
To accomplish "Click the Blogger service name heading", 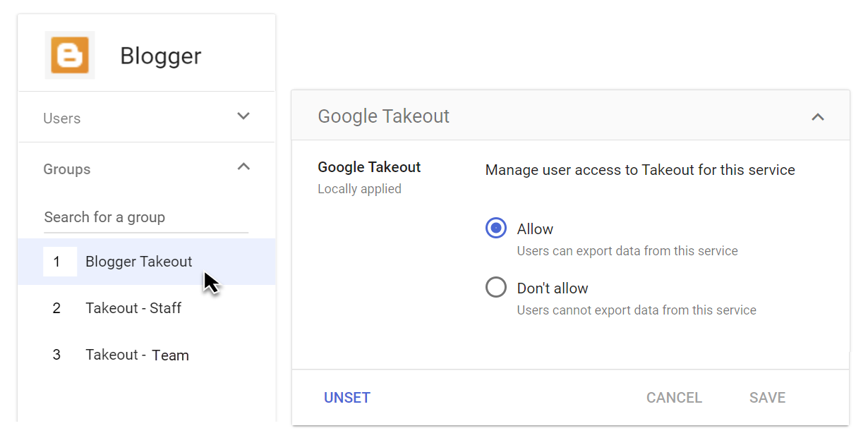I will [160, 56].
